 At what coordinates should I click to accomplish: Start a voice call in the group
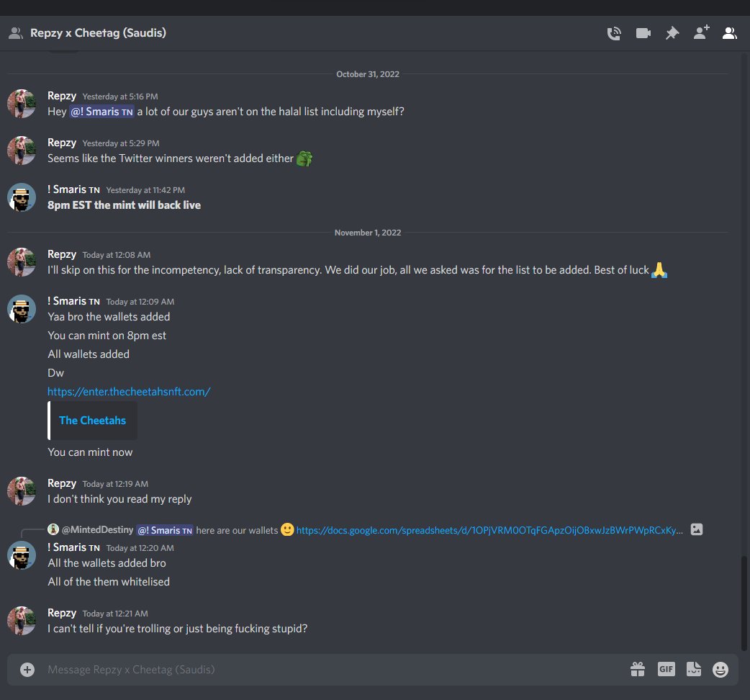614,33
